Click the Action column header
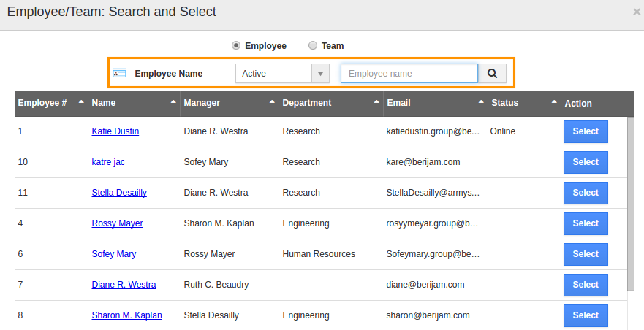Viewport: 644px width, 330px height. click(578, 104)
